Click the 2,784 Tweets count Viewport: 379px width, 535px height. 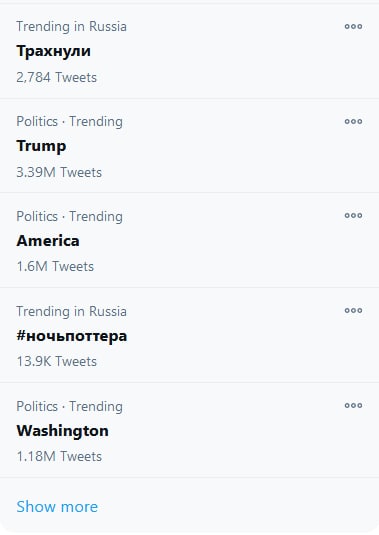coord(57,77)
